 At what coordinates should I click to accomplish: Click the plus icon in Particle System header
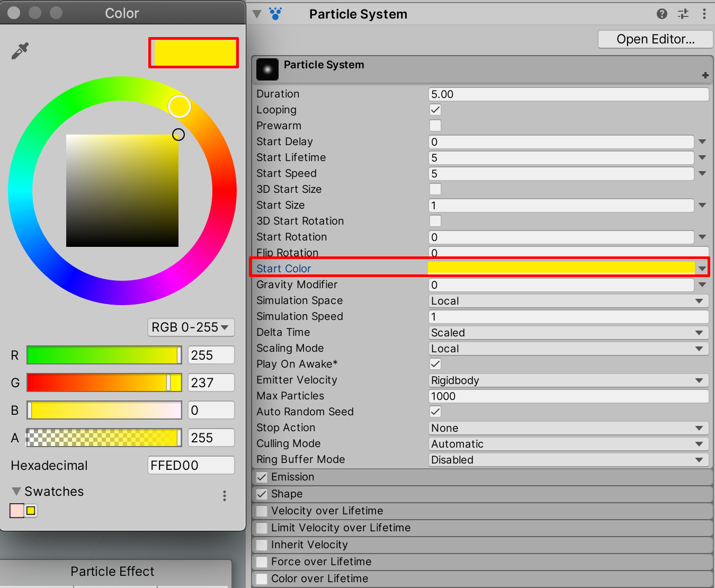705,75
